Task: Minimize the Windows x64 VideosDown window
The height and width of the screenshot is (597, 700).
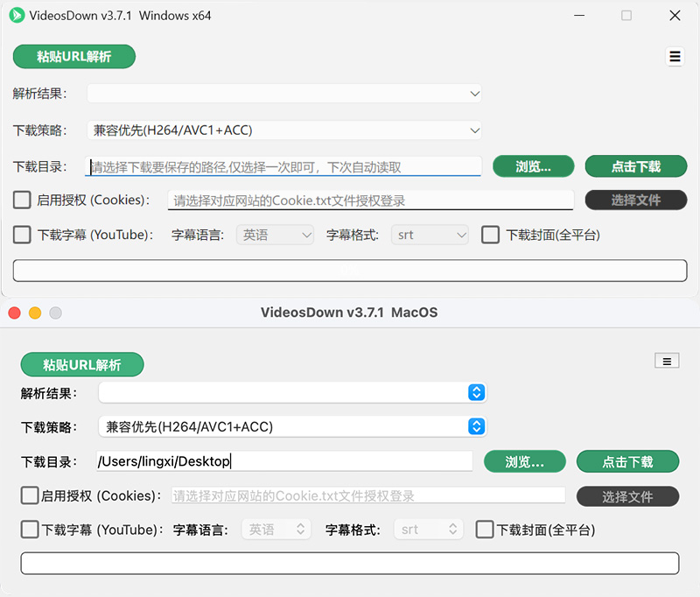Action: [579, 16]
